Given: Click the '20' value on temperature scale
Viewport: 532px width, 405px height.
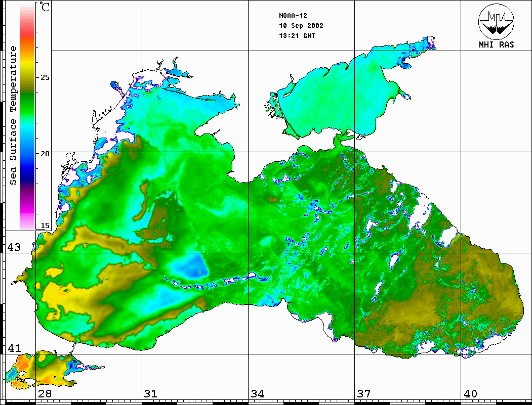Looking at the screenshot, I should (45, 154).
